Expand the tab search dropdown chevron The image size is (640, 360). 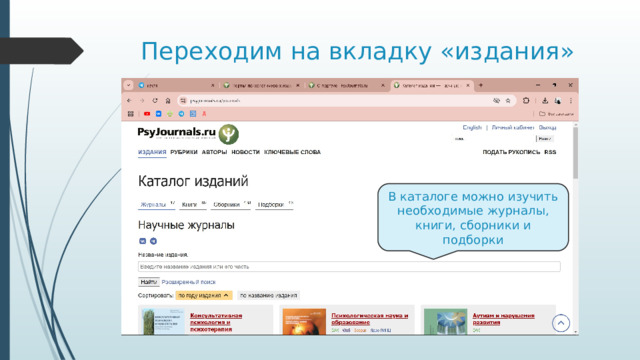coord(129,85)
